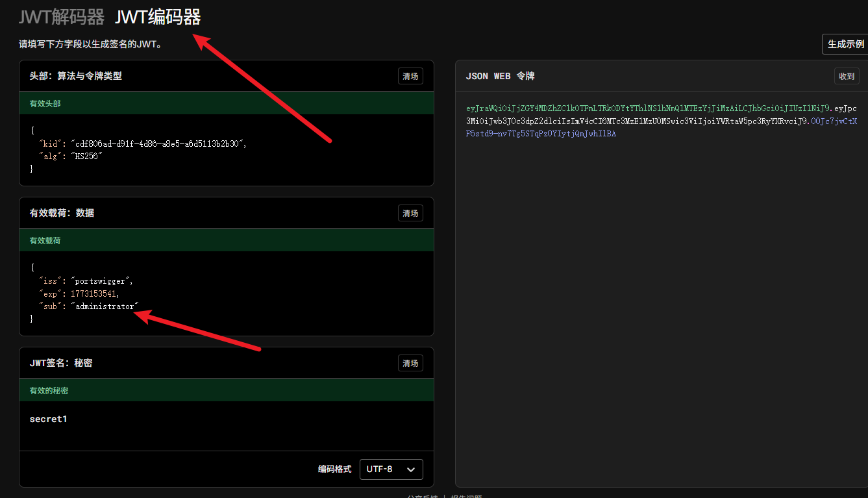
Task: Click the chevron arrow in the encoding dropdown
Action: point(410,469)
